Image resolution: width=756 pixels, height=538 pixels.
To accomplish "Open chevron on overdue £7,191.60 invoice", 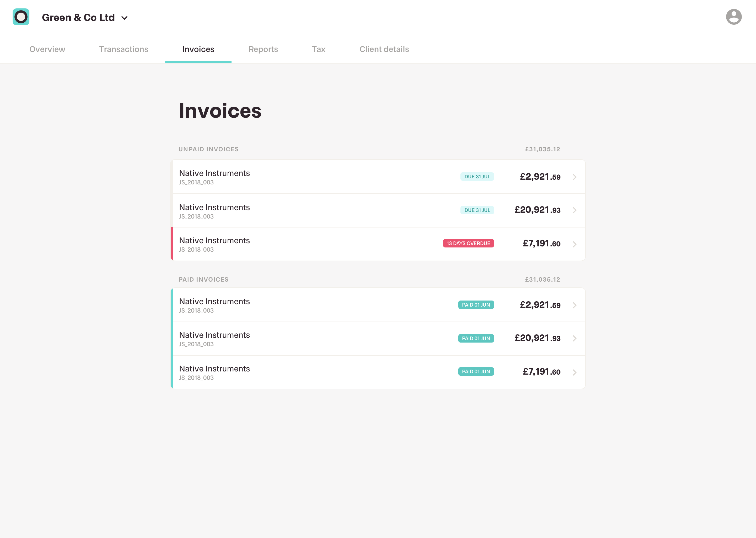I will point(575,244).
